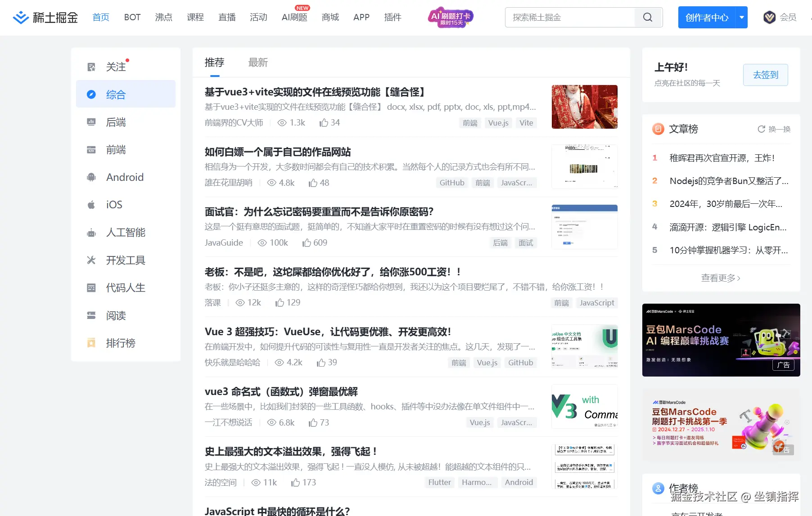This screenshot has height=516, width=812.
Task: Open ranked article 10分钟掌握机器学习
Action: tap(729, 250)
